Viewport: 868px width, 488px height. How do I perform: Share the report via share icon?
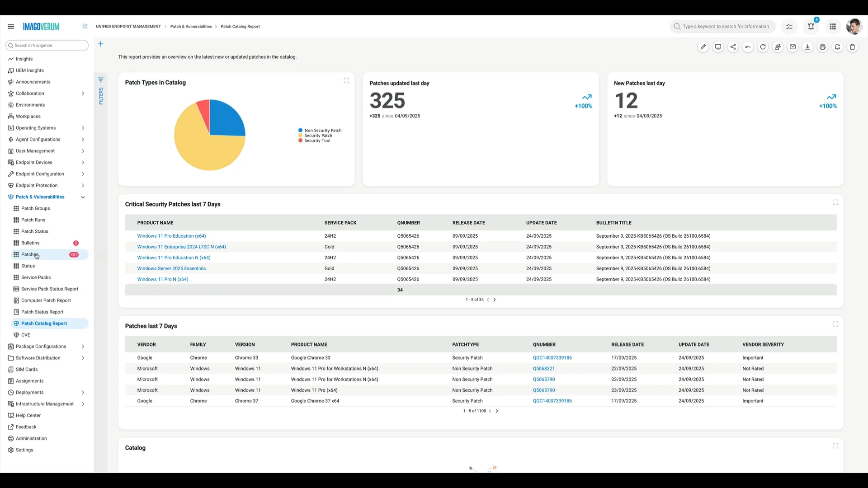[x=733, y=47]
